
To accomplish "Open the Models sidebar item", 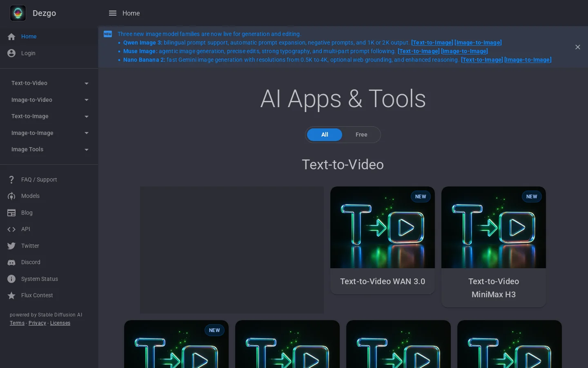I will pyautogui.click(x=49, y=196).
